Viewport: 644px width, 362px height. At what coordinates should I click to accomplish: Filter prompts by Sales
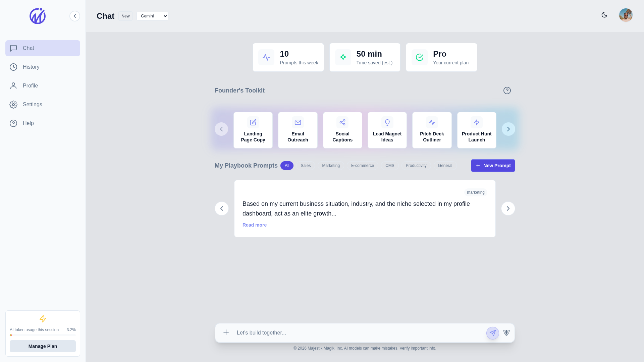(306, 166)
